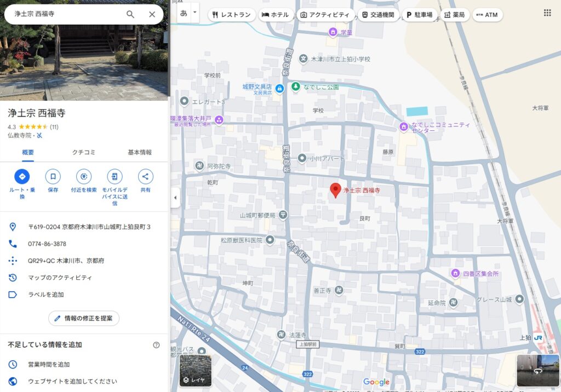Filter map by ATM
Viewport: 561px width, 392px height.
click(x=487, y=15)
